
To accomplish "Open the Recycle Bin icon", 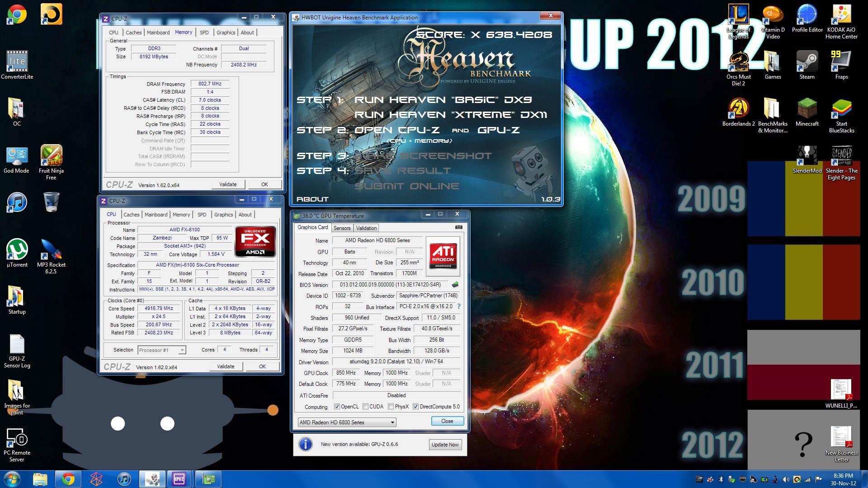I will click(51, 202).
